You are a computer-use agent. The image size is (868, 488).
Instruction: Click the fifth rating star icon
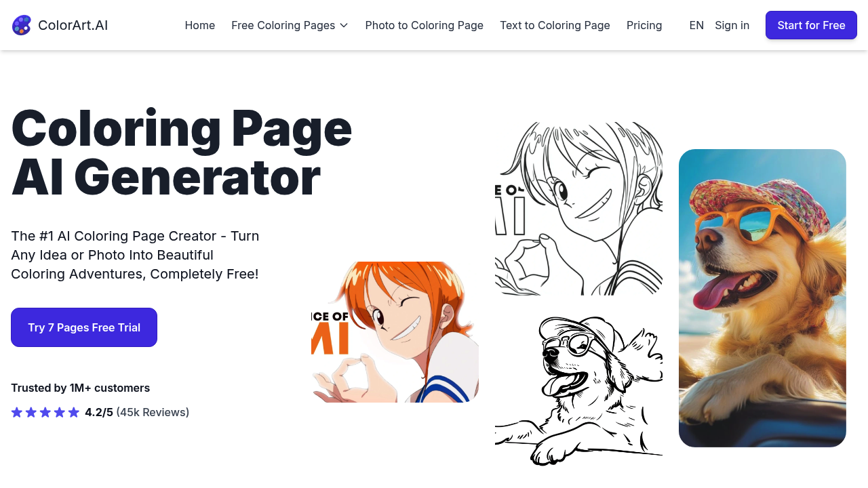[74, 412]
